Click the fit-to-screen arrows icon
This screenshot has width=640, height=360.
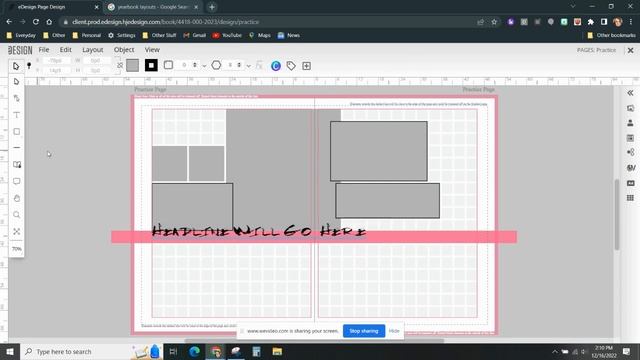click(x=16, y=231)
